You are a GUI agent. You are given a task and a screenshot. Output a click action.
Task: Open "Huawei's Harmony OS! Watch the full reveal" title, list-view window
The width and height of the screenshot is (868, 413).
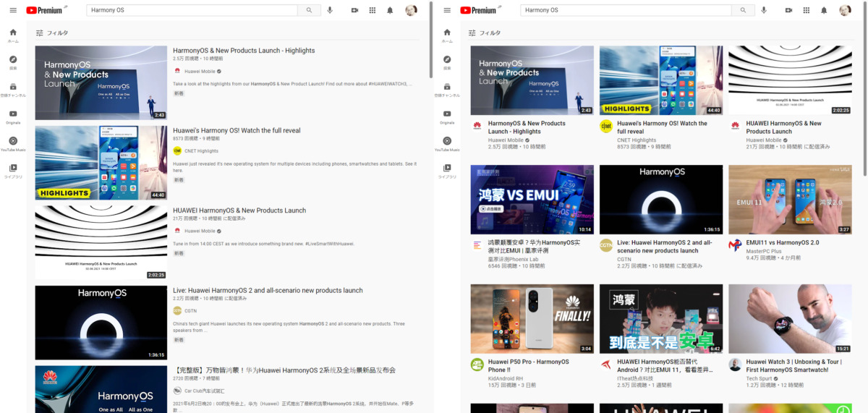pos(237,130)
